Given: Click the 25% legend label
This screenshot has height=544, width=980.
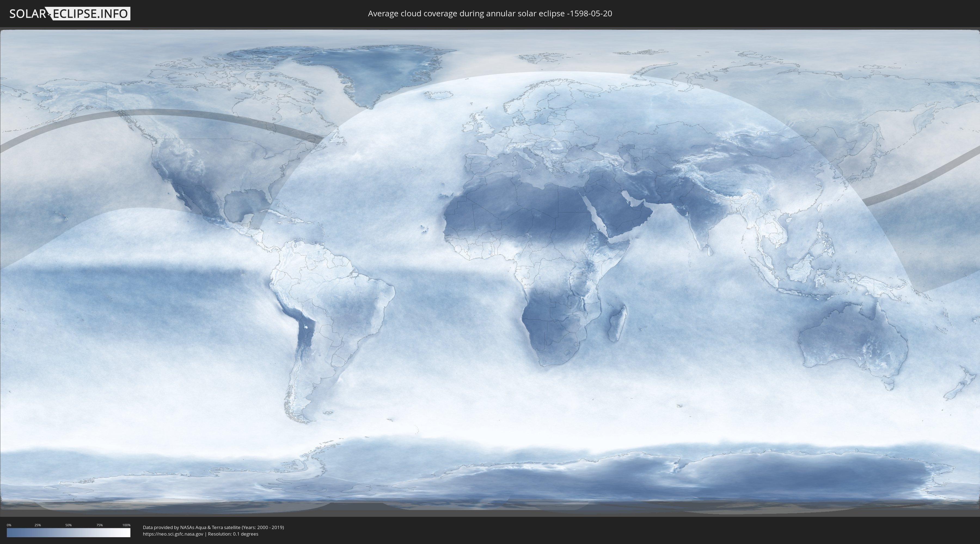Looking at the screenshot, I should 38,525.
